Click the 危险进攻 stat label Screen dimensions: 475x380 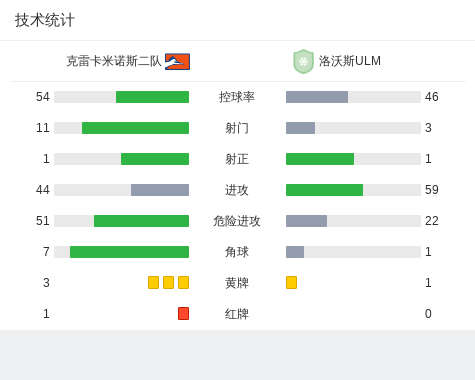[x=237, y=221]
